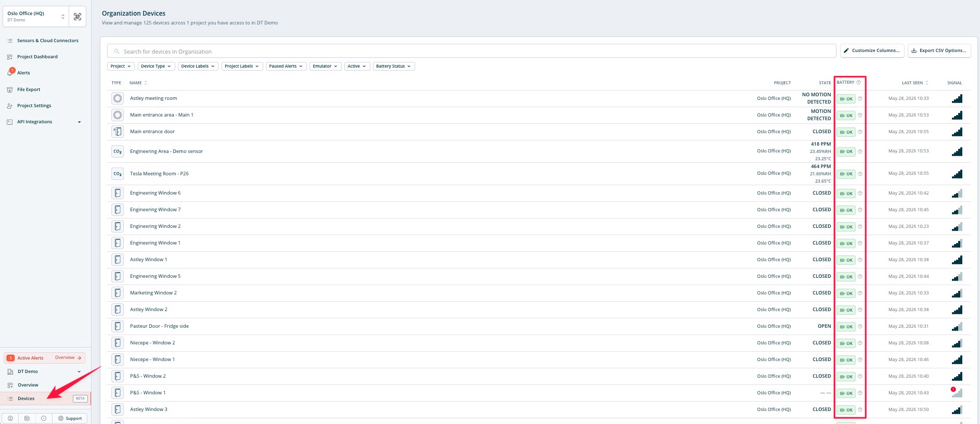The image size is (980, 424).
Task: Open the Device Labels filter dropdown
Action: pyautogui.click(x=198, y=66)
